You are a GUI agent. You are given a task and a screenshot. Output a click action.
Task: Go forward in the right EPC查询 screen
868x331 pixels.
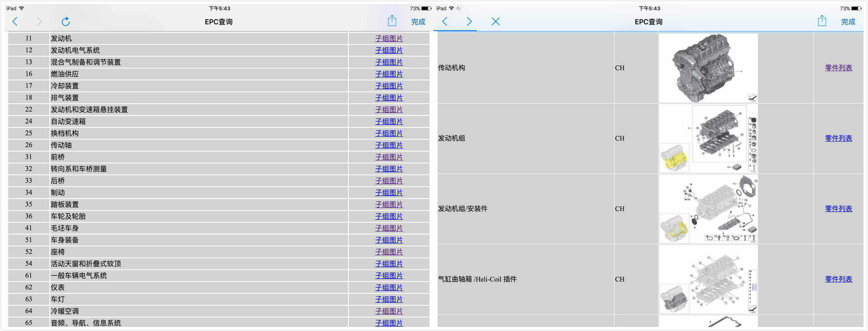469,22
